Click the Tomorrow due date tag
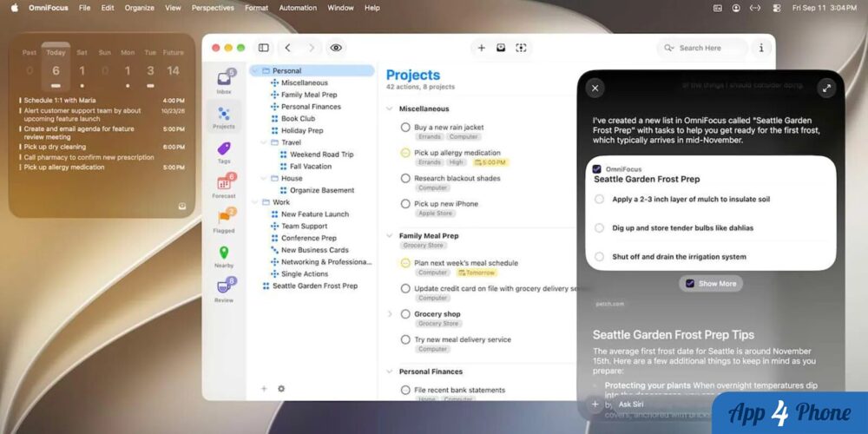This screenshot has height=434, width=868. coord(477,273)
